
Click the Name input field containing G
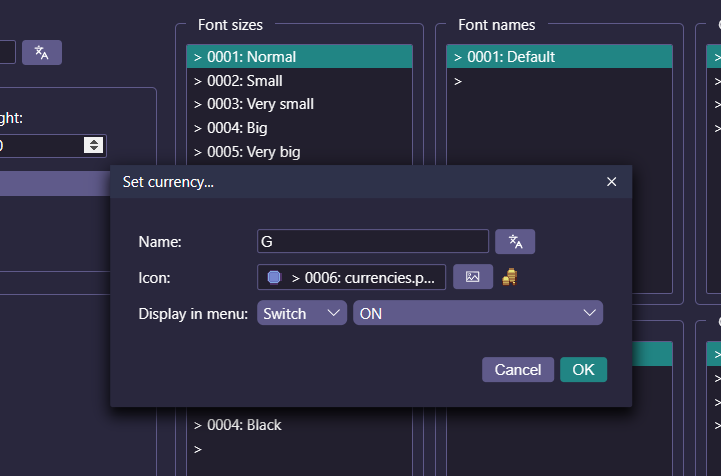[x=373, y=241]
